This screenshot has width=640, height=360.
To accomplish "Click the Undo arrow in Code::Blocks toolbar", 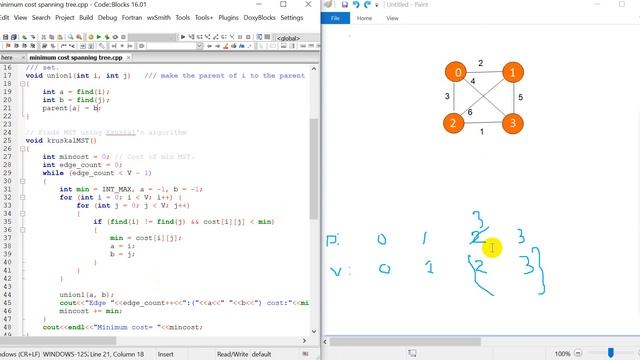I will [24, 37].
